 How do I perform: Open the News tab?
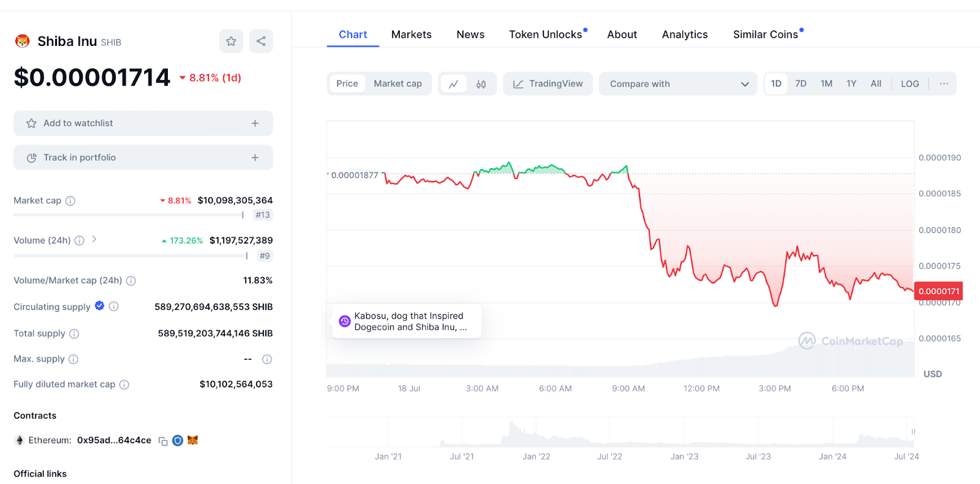click(x=470, y=35)
